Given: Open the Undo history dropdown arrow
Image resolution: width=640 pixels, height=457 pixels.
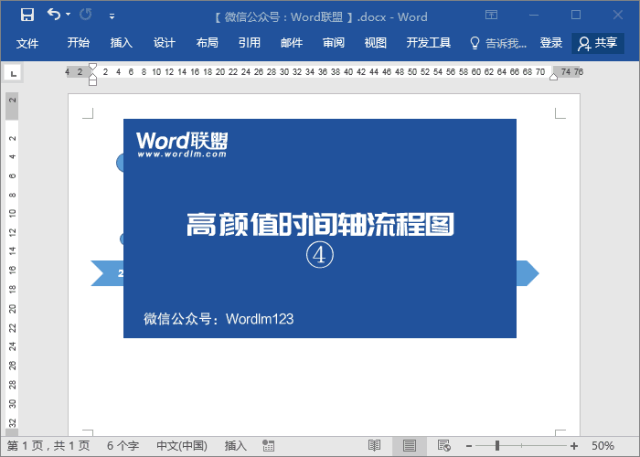Looking at the screenshot, I should click(68, 14).
